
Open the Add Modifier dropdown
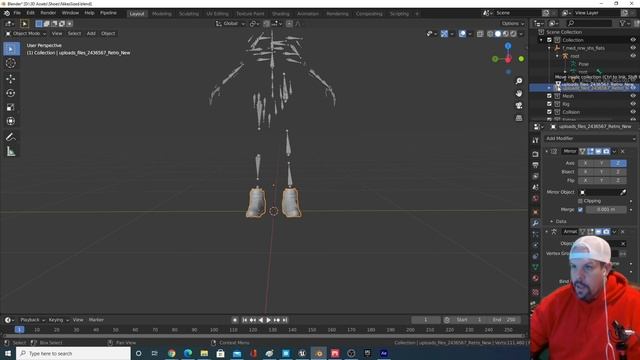click(590, 139)
